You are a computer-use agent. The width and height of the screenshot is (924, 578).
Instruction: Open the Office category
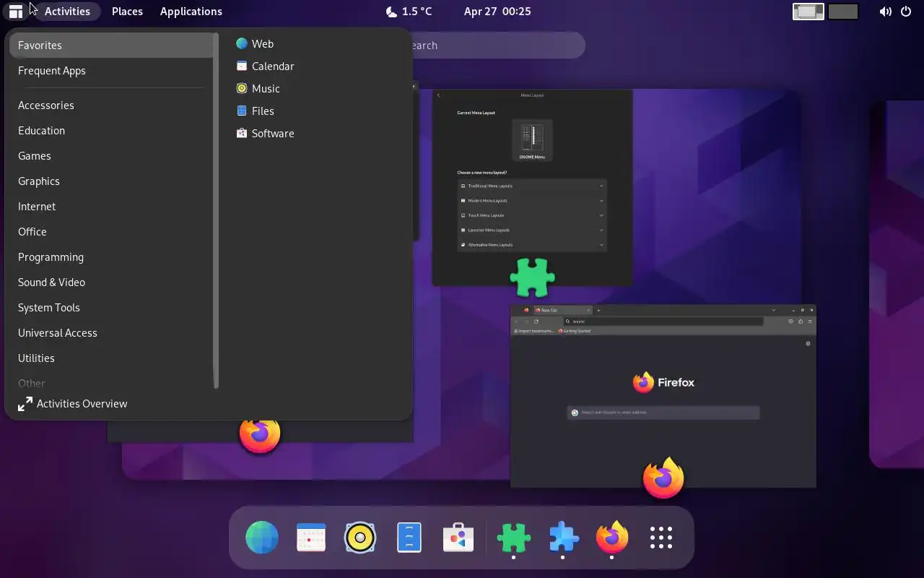click(111, 231)
